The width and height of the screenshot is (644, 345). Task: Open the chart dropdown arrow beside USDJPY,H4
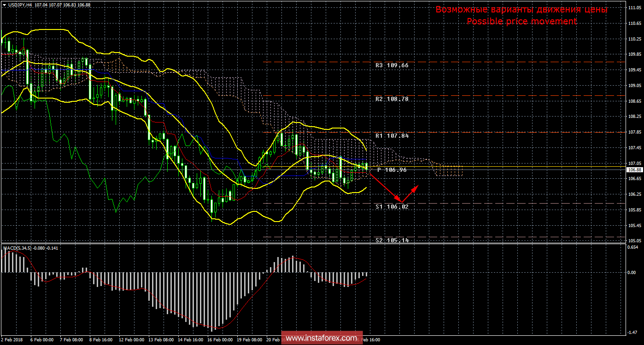4,5
